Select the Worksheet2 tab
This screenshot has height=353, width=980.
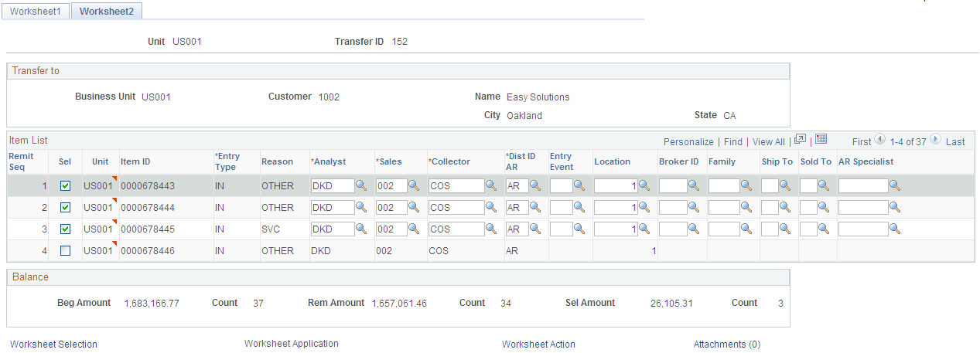click(x=106, y=11)
